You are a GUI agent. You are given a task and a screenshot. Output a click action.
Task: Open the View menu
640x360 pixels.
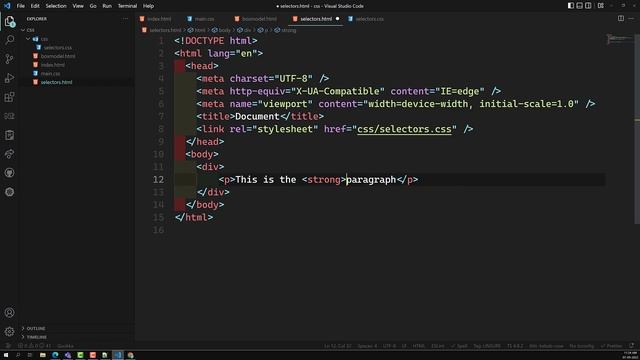(x=78, y=6)
